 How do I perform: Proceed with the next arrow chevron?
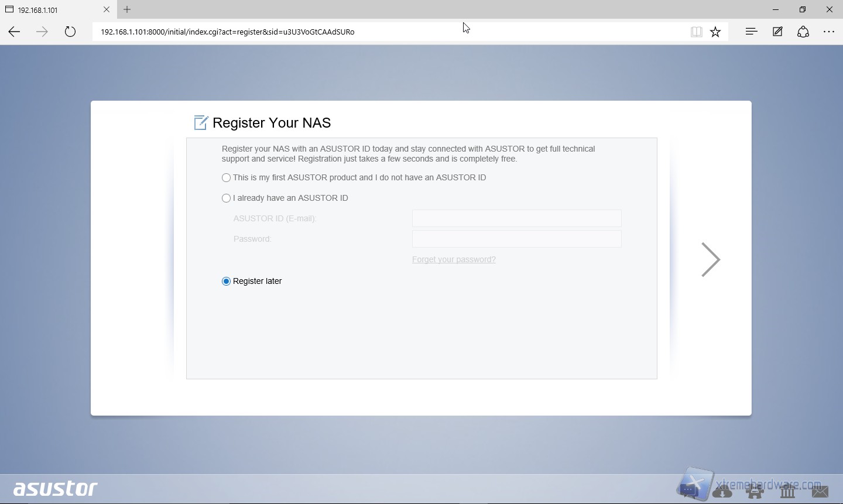click(x=710, y=259)
